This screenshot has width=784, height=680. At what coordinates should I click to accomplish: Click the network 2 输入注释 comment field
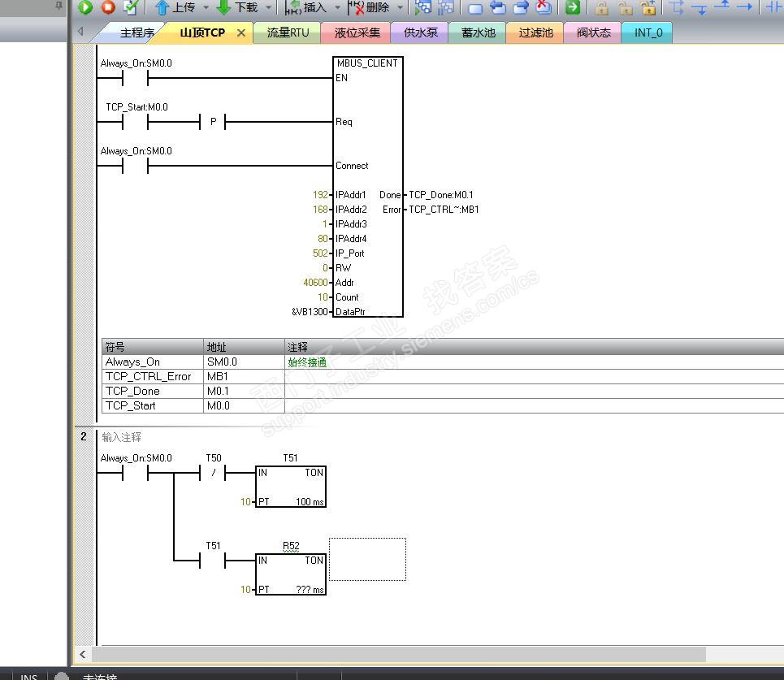point(122,437)
